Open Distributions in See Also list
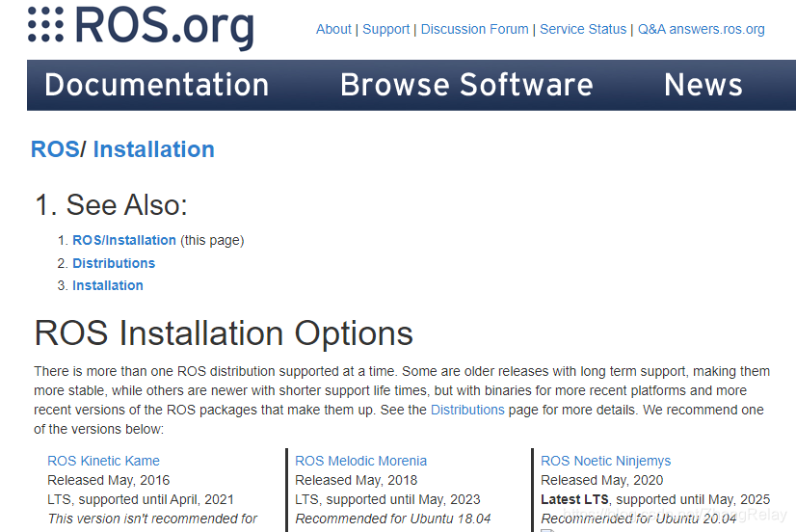The image size is (796, 532). 114,263
